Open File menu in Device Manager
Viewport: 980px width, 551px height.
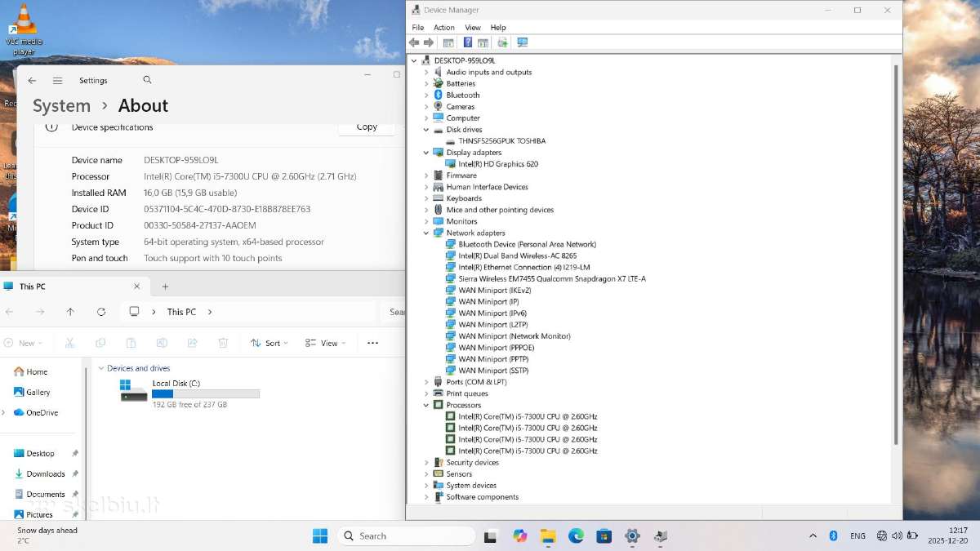pos(418,28)
